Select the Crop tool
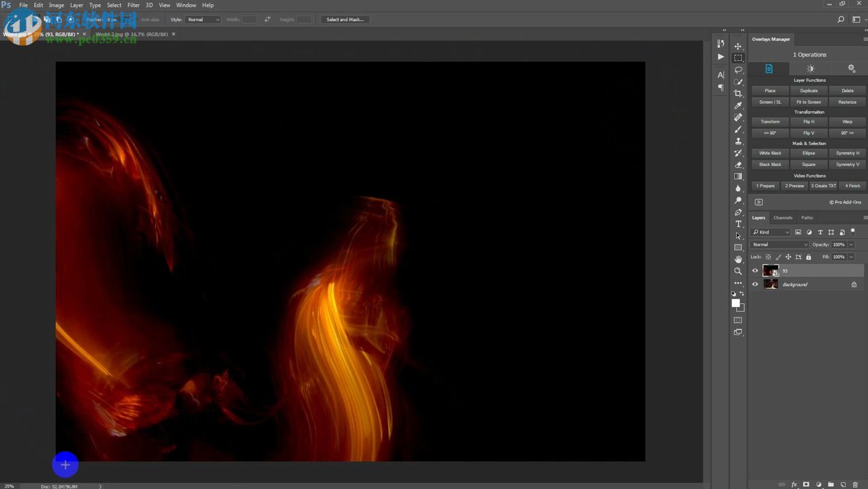Image resolution: width=868 pixels, height=489 pixels. point(738,94)
